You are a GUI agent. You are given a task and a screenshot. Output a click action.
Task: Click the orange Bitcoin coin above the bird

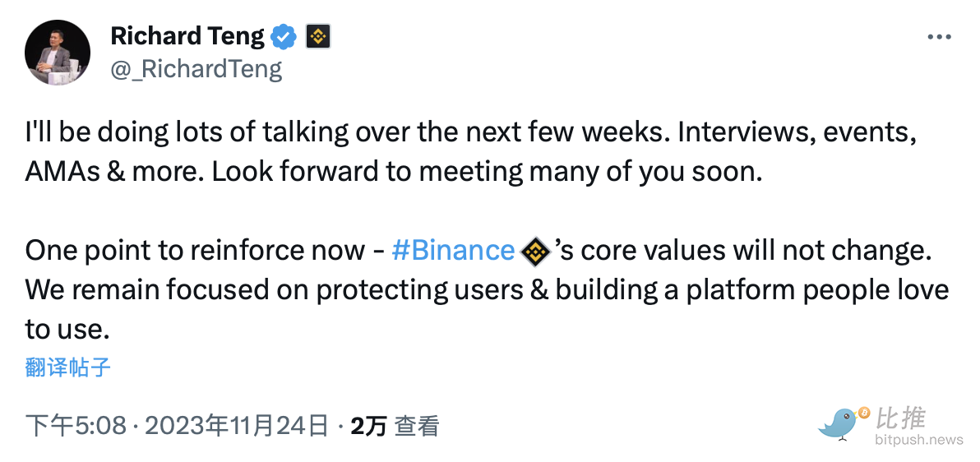[863, 412]
